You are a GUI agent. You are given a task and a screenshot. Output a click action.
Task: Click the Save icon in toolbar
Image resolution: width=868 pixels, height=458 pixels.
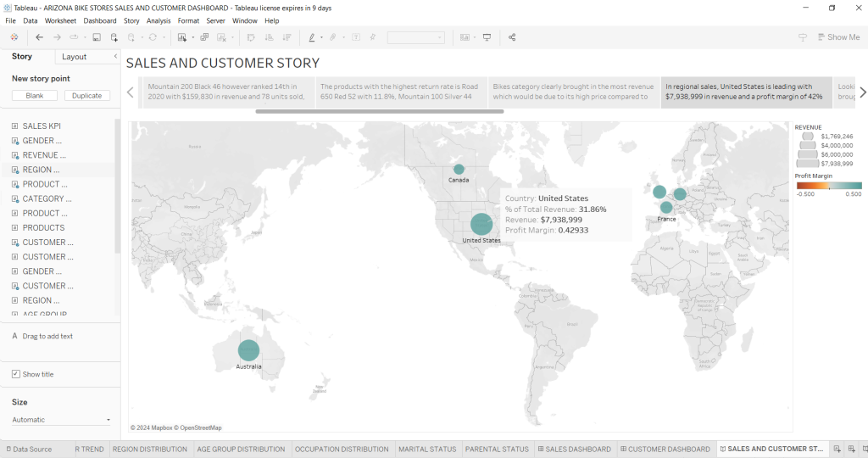point(97,37)
